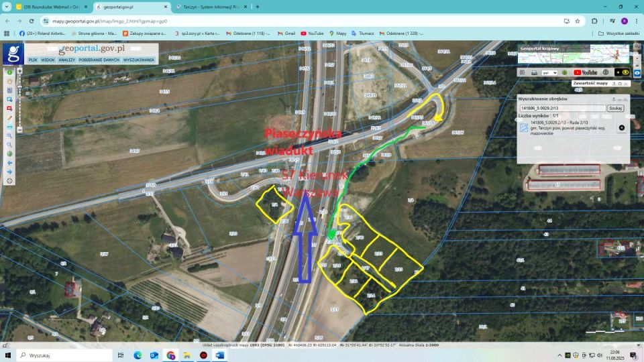Screen dimensions: 644x362
Task: Select the green info identify tool
Action: (x=9, y=72)
